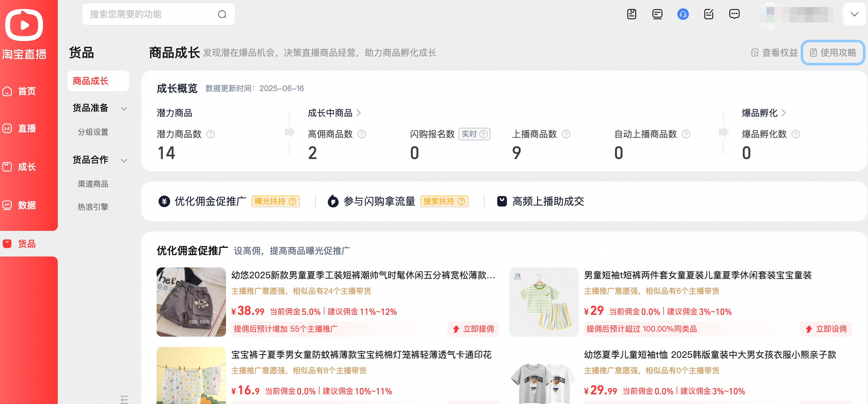
Task: Open the chat bubble icon in top bar
Action: [734, 14]
